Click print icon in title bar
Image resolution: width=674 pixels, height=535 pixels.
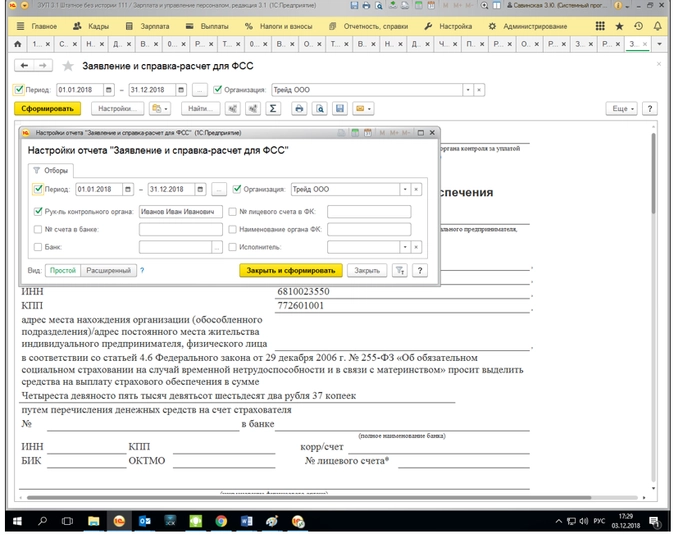pos(366,6)
